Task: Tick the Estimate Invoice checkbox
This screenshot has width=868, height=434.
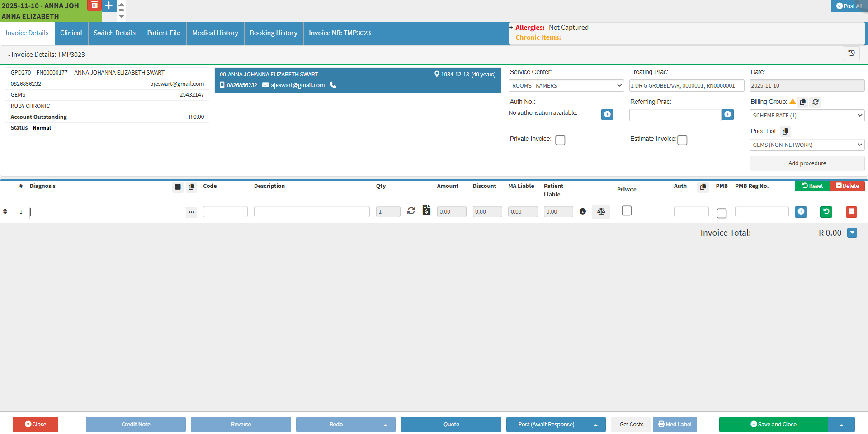Action: pos(682,140)
